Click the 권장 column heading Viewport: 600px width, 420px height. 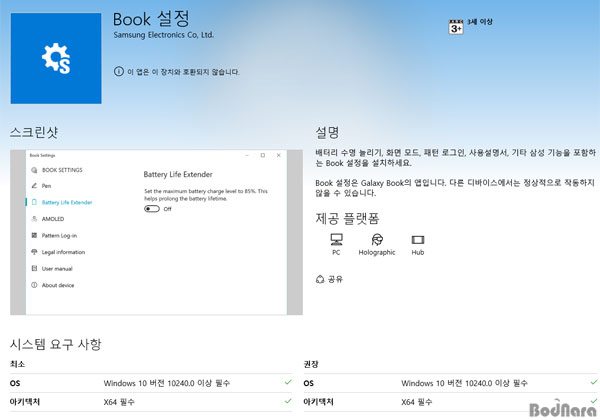point(311,364)
